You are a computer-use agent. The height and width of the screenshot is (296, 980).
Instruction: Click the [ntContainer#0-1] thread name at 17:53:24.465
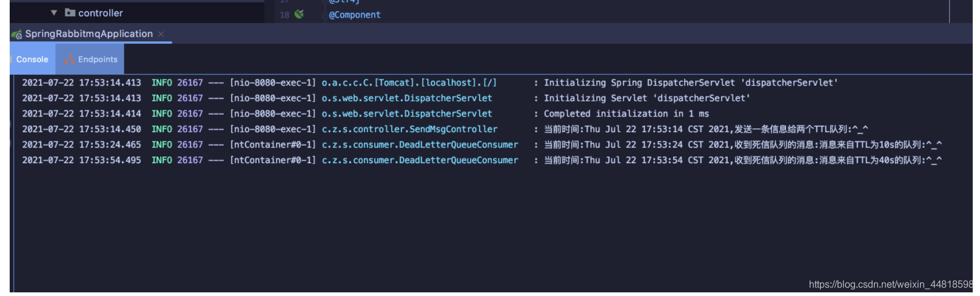(x=273, y=145)
